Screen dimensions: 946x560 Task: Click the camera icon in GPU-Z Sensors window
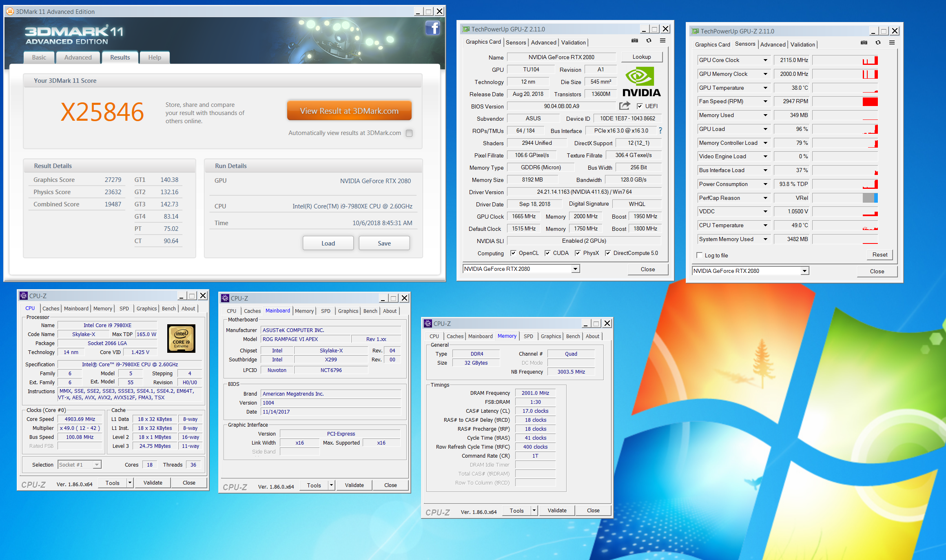point(864,43)
